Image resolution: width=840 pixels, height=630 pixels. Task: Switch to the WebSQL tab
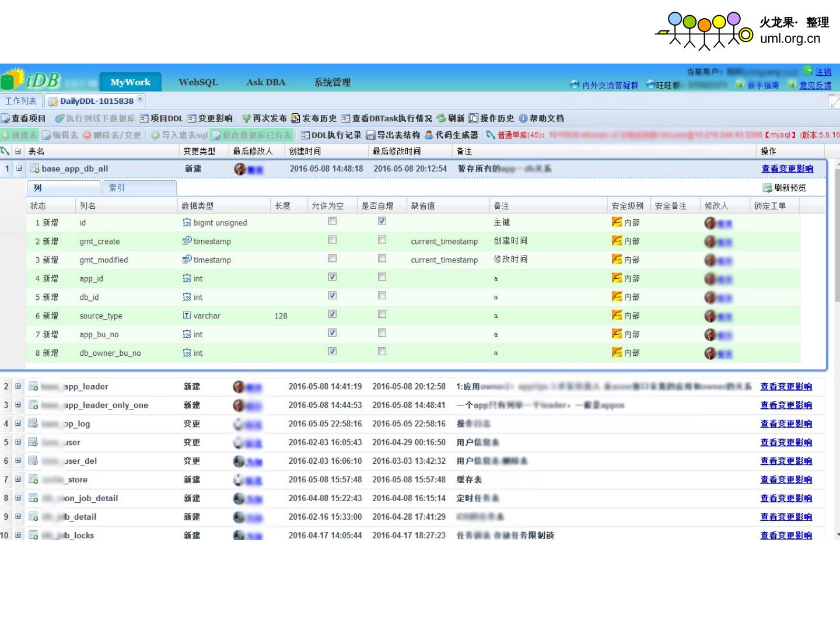tap(198, 82)
